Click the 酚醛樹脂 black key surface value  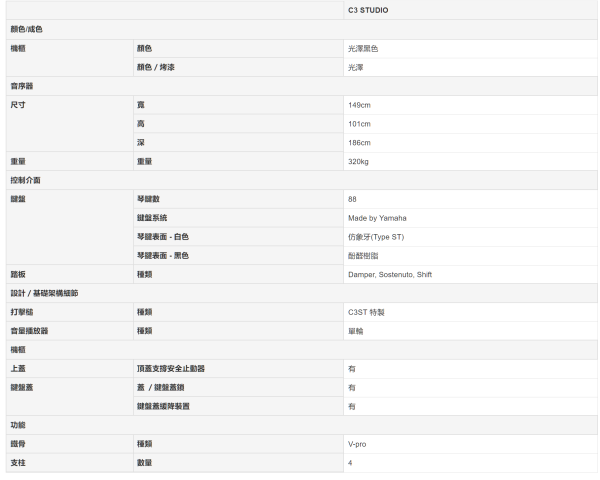363,255
